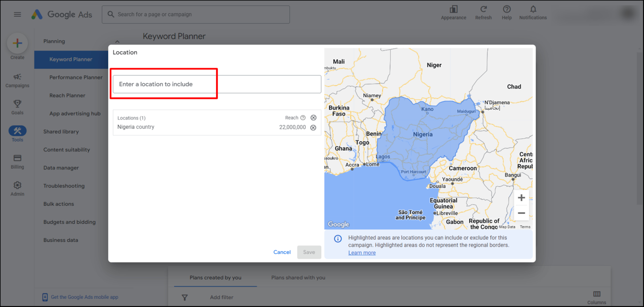Focus the page or campaign search box

pyautogui.click(x=196, y=15)
